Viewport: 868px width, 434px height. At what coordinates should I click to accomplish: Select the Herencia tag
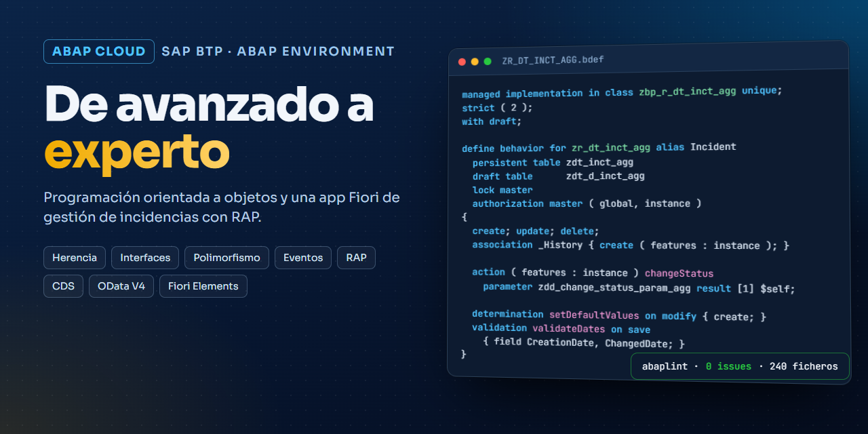75,258
